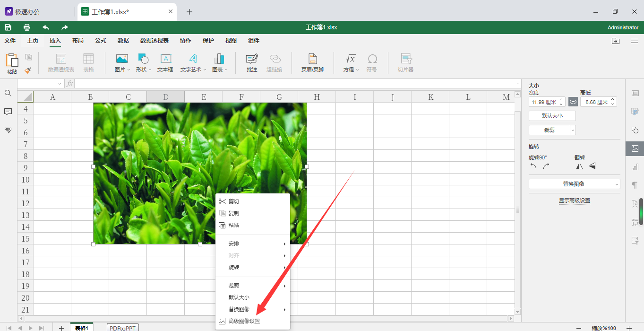
Task: Flip the image horizontally
Action: [x=579, y=166]
